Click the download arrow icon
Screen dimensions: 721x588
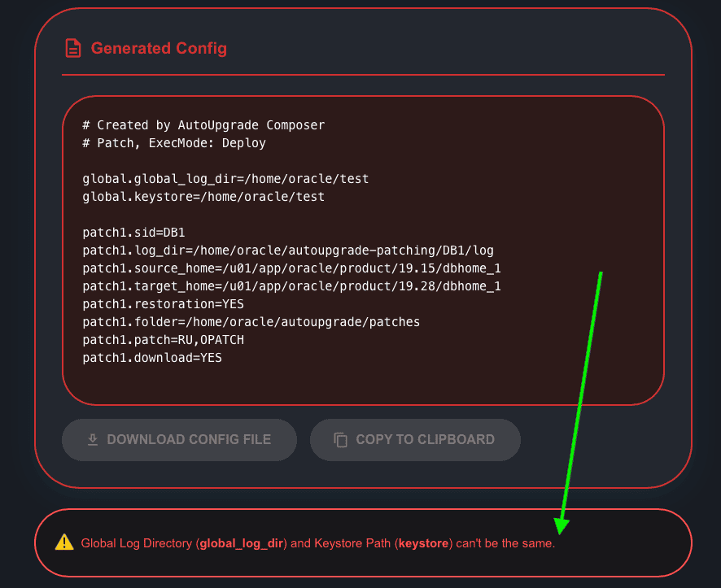pos(93,440)
